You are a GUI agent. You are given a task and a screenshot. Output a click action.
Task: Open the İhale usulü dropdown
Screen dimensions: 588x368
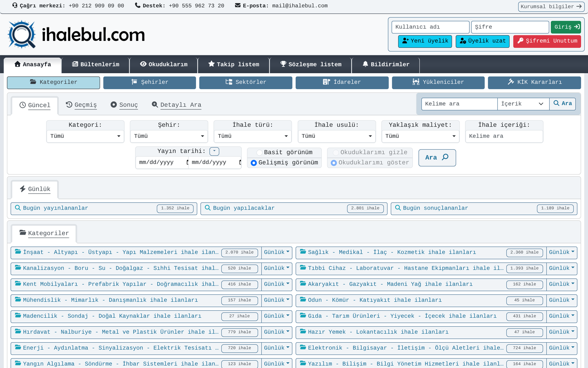pos(337,136)
